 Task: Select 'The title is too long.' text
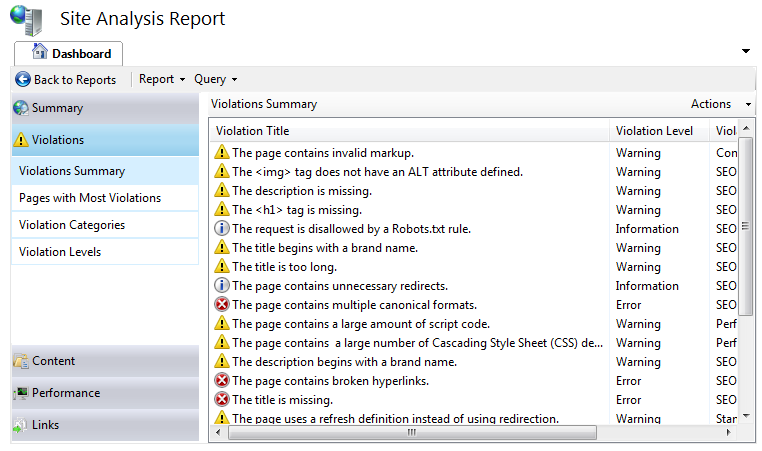[x=284, y=267]
